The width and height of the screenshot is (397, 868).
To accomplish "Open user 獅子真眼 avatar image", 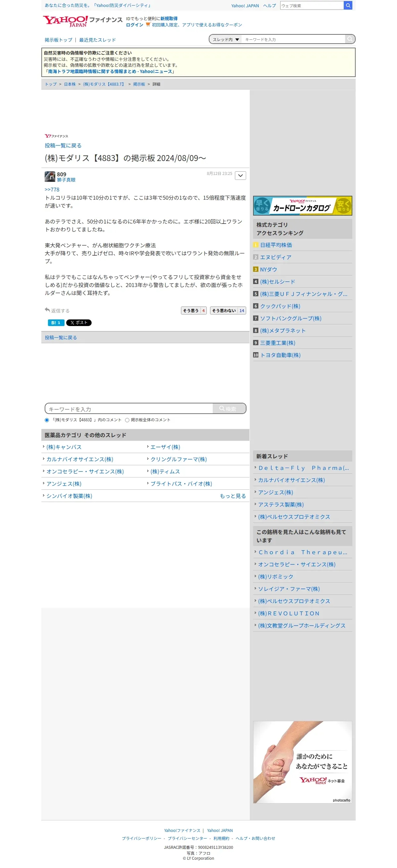I will [50, 177].
